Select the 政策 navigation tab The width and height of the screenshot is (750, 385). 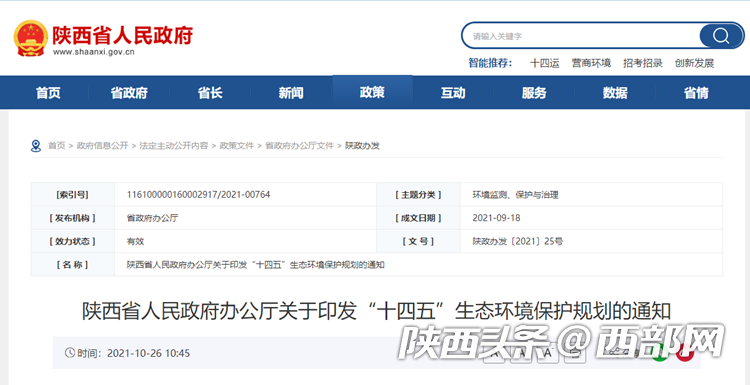click(x=372, y=92)
